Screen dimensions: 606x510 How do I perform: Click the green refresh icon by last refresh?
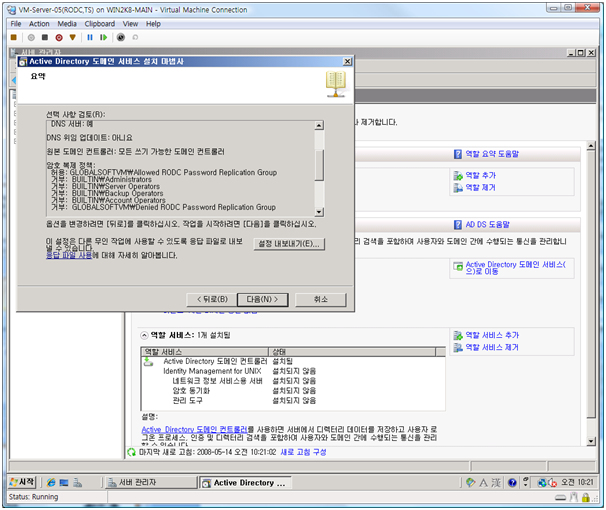[131, 452]
